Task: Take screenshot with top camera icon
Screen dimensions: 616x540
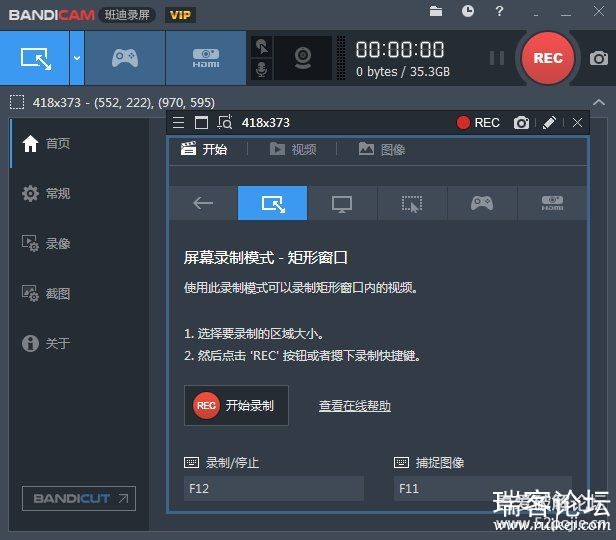Action: coord(599,59)
